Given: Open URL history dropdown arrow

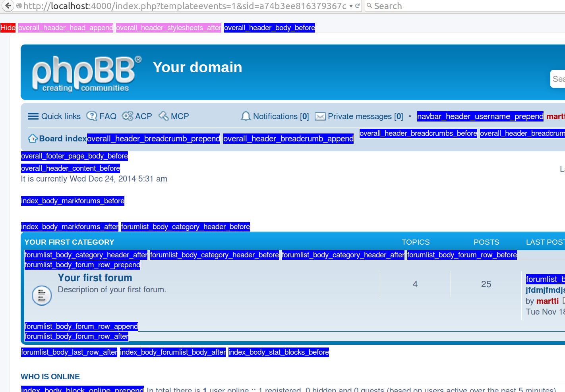Looking at the screenshot, I should click(351, 6).
